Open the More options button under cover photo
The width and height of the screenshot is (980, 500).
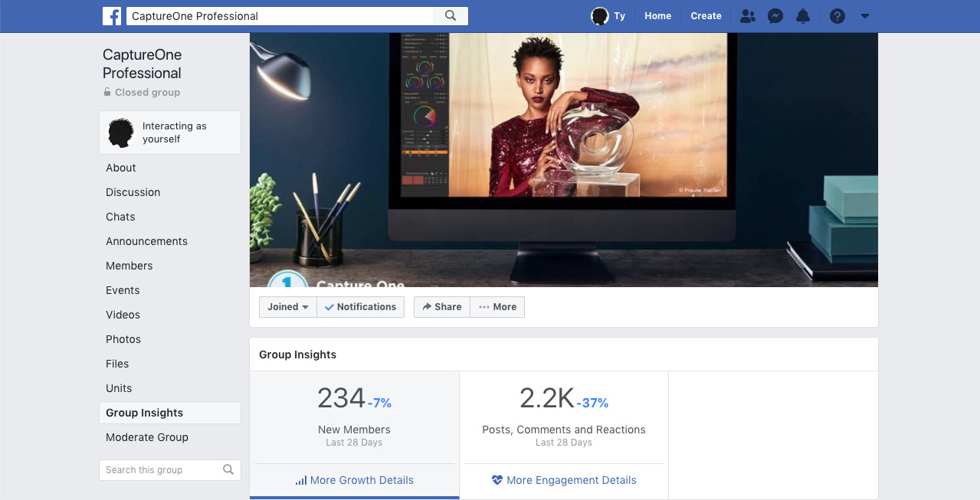497,307
